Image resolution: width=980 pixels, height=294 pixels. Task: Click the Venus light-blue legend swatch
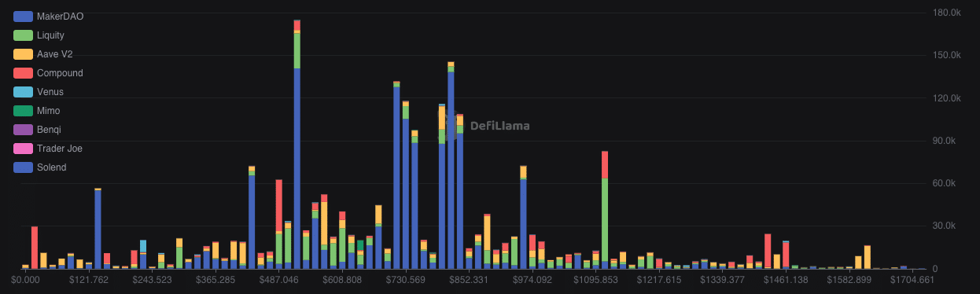24,92
